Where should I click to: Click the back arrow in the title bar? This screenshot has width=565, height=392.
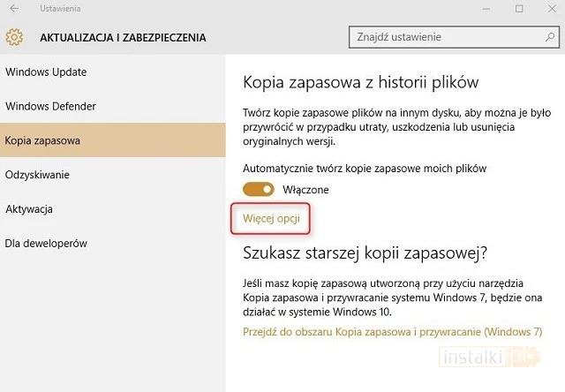[14, 9]
